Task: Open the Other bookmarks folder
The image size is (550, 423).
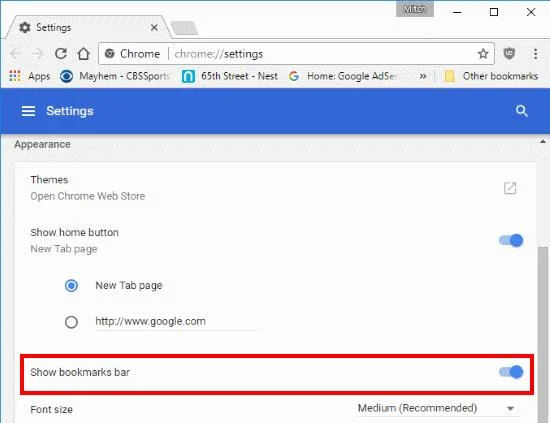Action: pyautogui.click(x=491, y=76)
